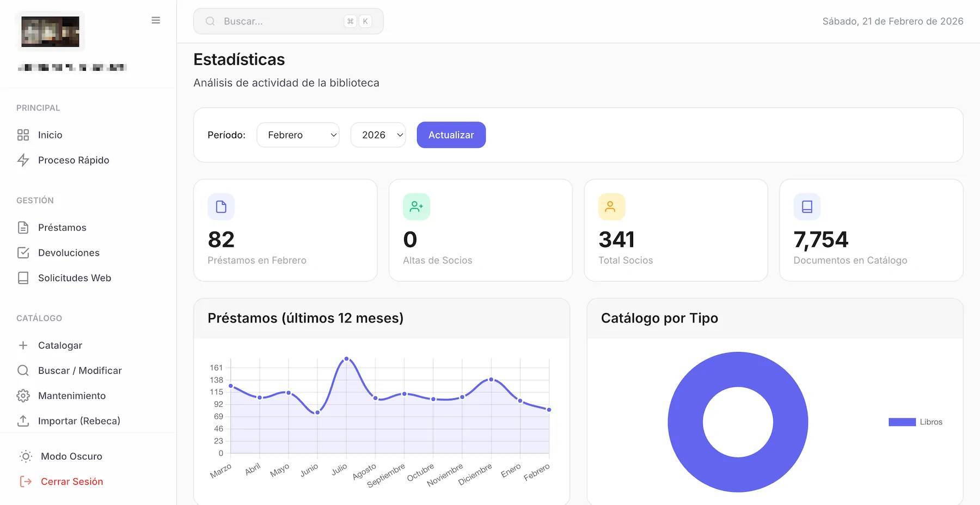Click the Inicio grid icon
980x505 pixels.
pyautogui.click(x=23, y=135)
